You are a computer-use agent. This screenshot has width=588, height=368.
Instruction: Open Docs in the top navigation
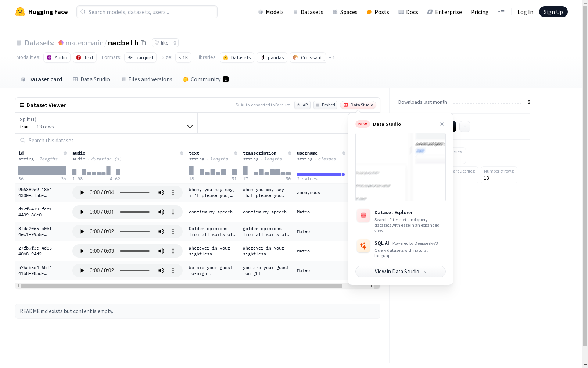pos(408,12)
